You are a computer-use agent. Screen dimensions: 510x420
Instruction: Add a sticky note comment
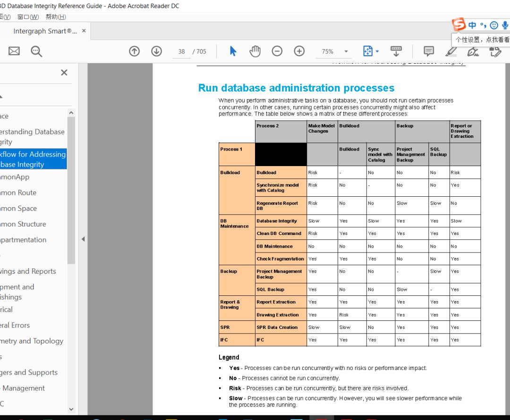(429, 51)
